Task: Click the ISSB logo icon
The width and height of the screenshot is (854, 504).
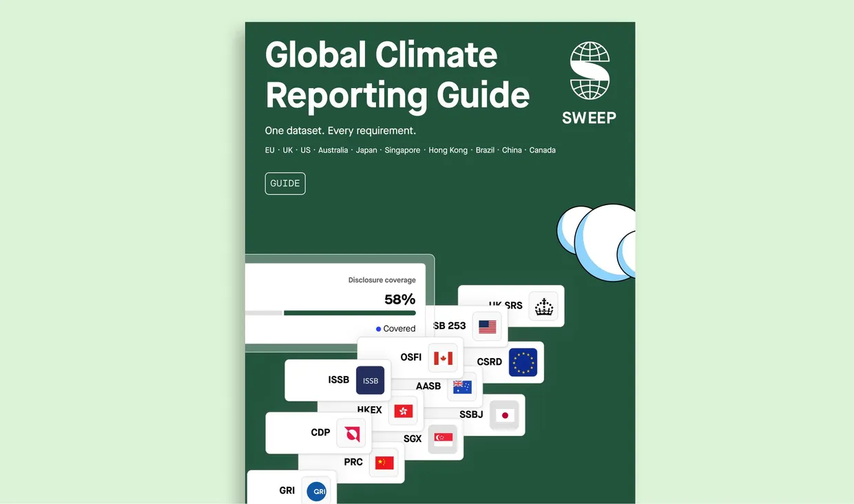Action: (x=371, y=381)
